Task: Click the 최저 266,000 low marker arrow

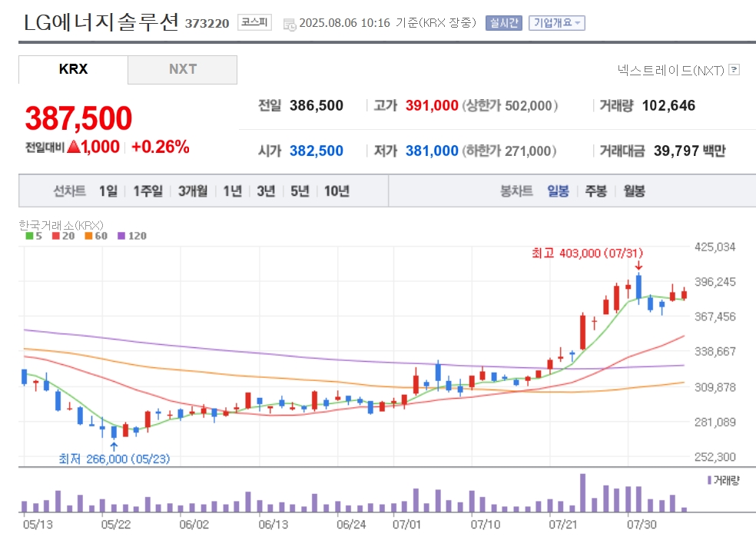Action: 114,447
